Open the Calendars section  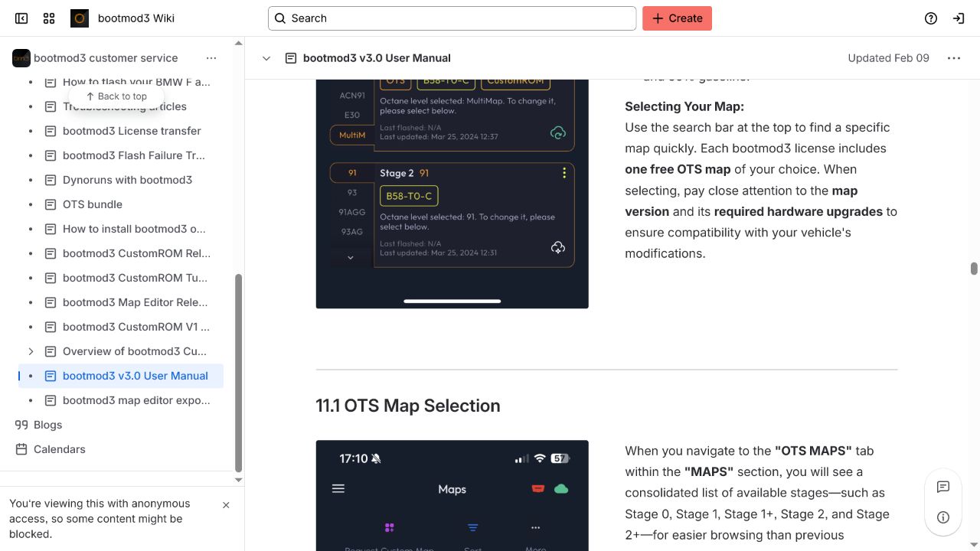click(x=60, y=449)
